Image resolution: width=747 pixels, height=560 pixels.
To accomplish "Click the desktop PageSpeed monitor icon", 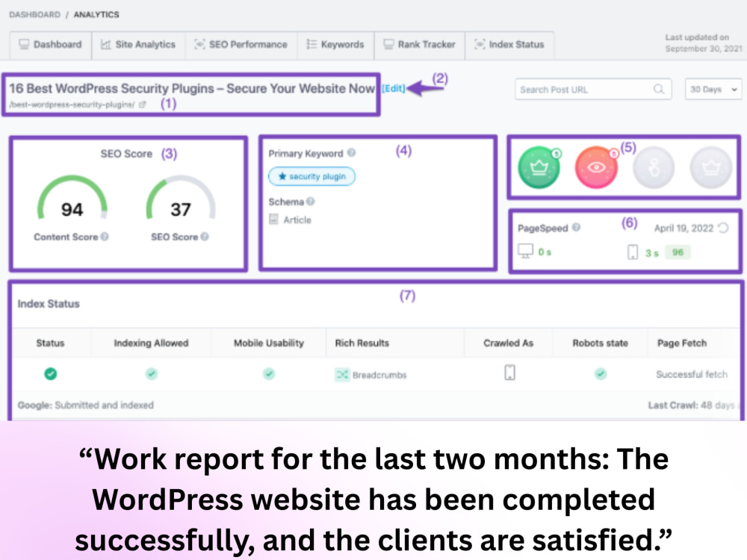I will tap(526, 252).
